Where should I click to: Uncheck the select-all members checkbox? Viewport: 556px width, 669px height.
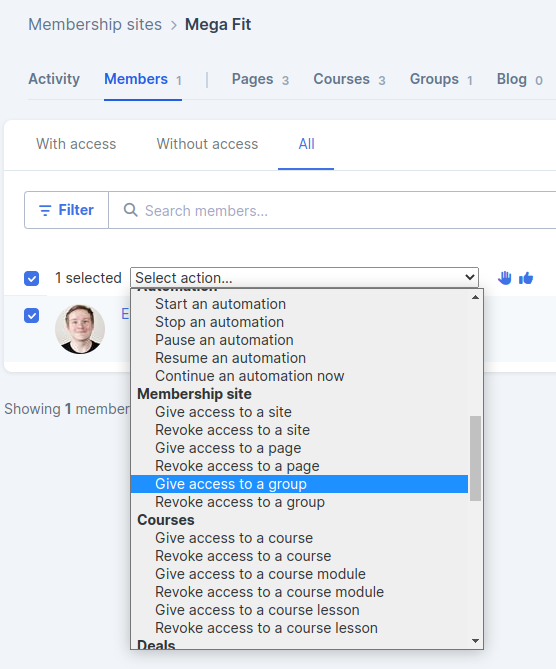click(x=32, y=278)
